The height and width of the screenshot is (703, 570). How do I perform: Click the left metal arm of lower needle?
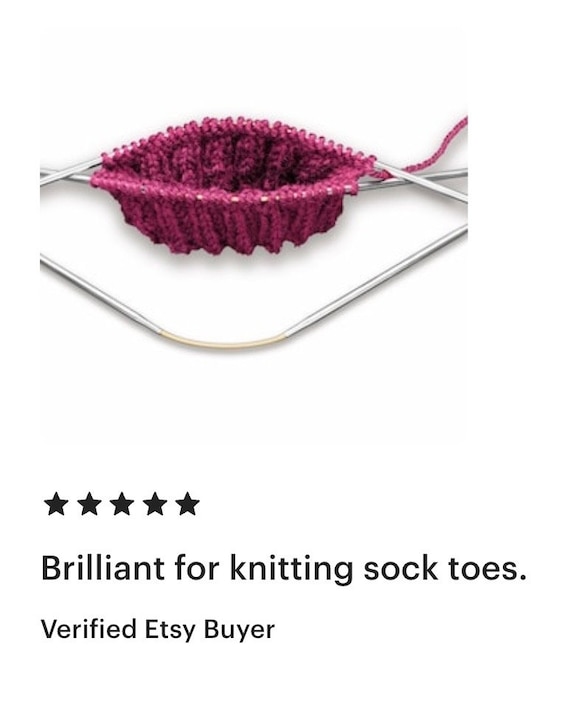coord(99,294)
